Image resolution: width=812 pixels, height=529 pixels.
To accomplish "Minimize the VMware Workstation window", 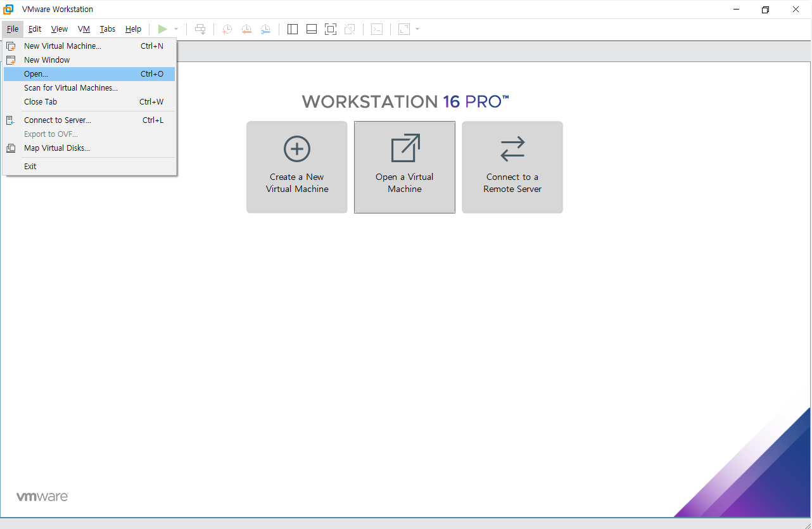I will tap(736, 10).
